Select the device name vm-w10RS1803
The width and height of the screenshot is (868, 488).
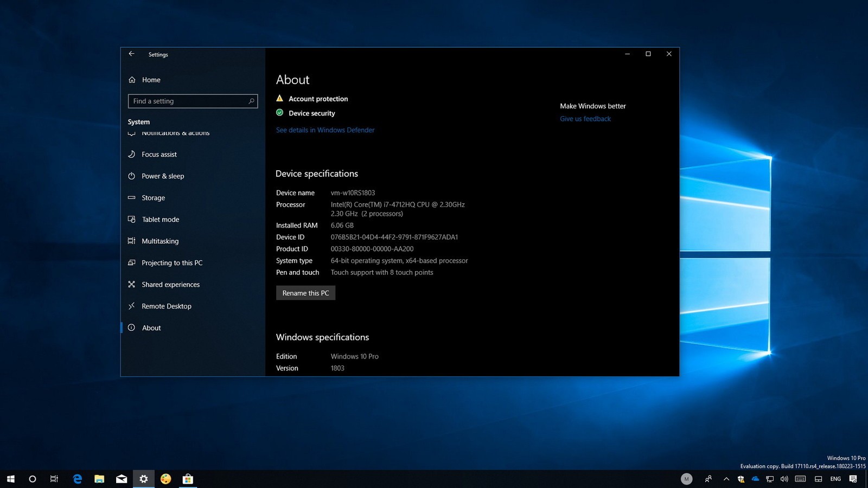click(353, 192)
